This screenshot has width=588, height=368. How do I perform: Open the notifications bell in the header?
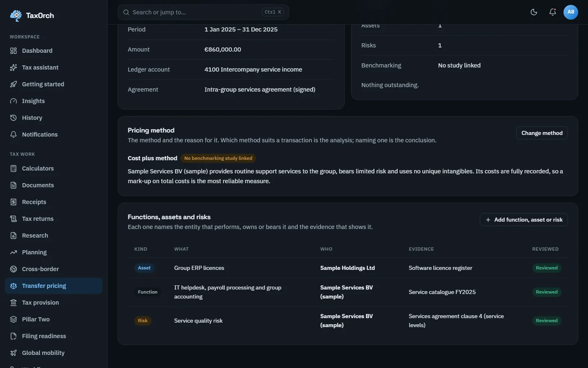coord(552,12)
